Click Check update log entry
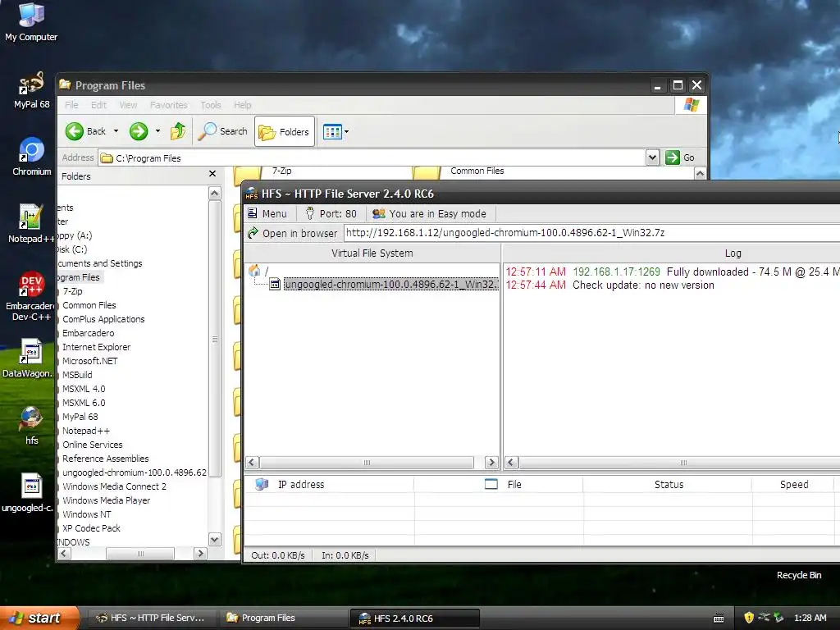Screen dimensions: 840x630 (609, 285)
